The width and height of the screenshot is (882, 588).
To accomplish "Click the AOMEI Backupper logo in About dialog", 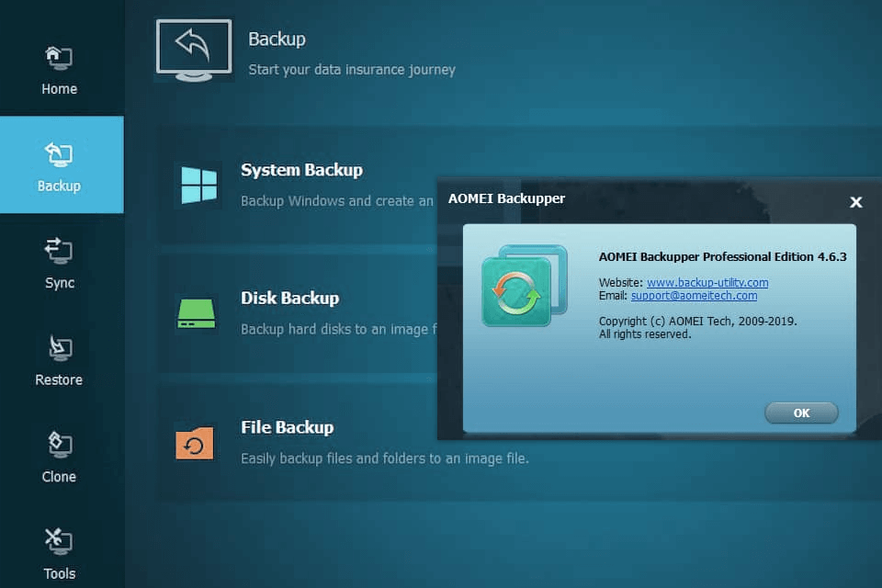I will 525,286.
